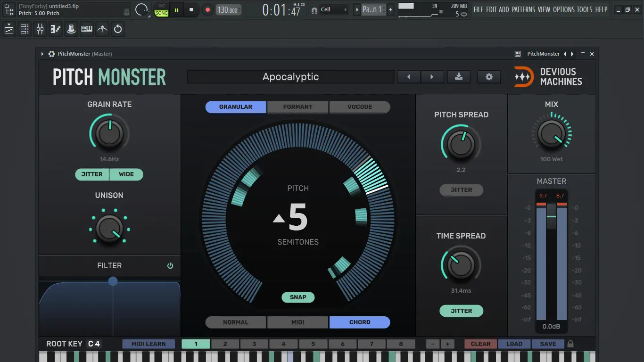The height and width of the screenshot is (362, 644).
Task: Advance to the next preset with the arrow
Action: click(433, 76)
